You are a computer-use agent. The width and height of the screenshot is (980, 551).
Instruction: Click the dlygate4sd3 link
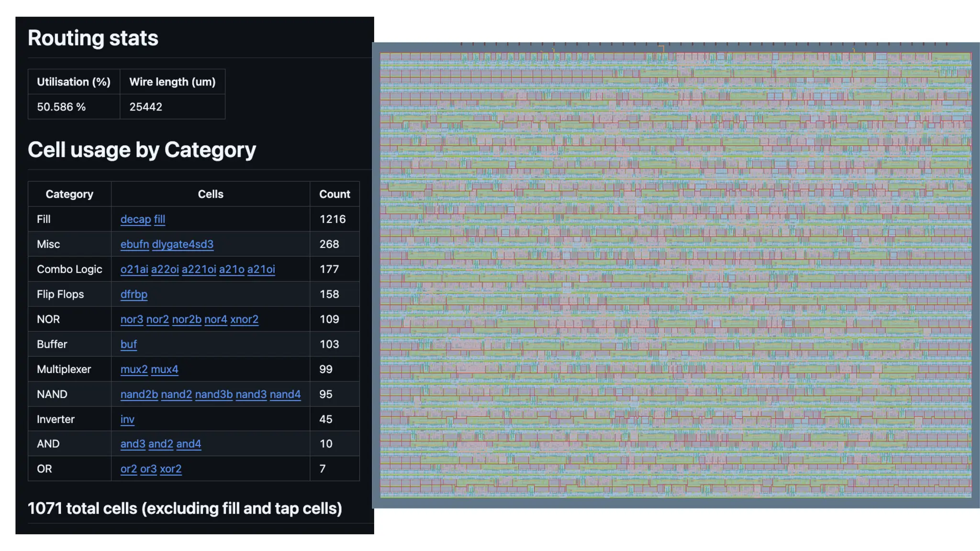182,244
